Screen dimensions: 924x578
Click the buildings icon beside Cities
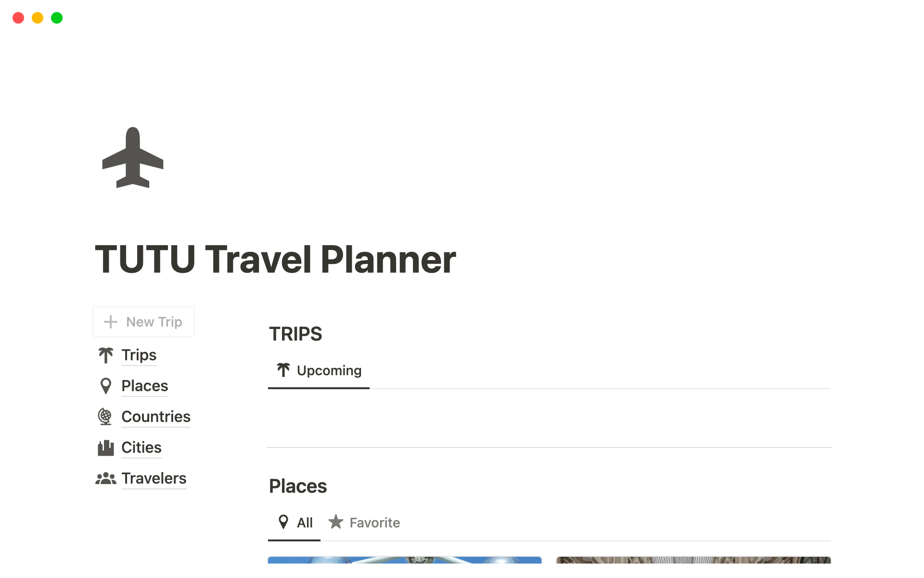coord(106,447)
